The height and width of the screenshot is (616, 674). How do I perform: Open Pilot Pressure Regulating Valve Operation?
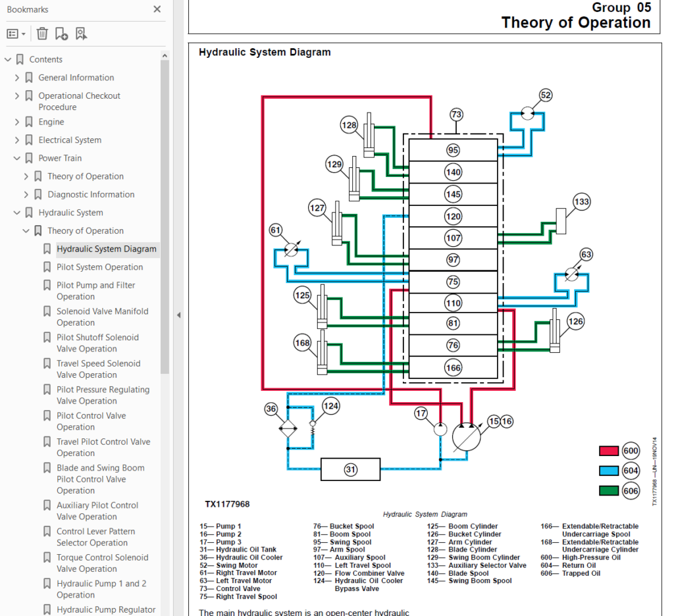pos(103,395)
